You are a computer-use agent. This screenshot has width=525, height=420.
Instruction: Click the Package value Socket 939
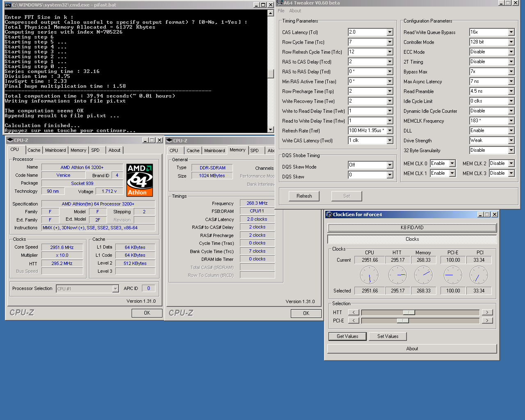82,183
